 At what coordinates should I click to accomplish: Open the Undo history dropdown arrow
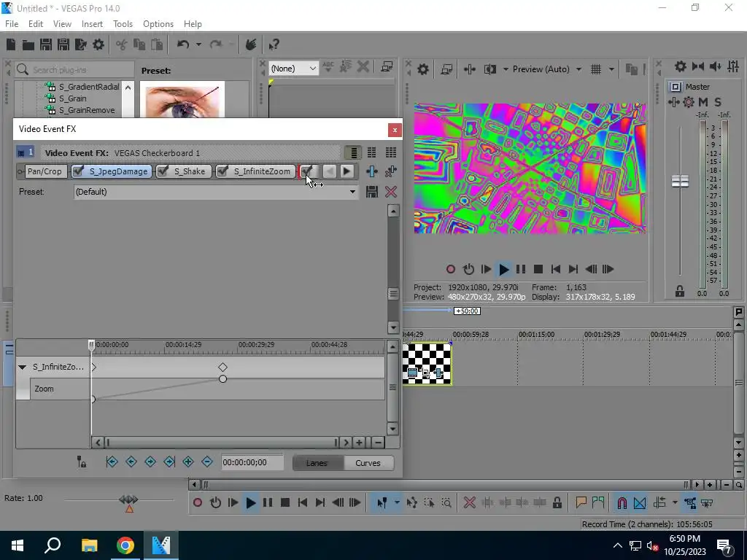click(x=198, y=44)
